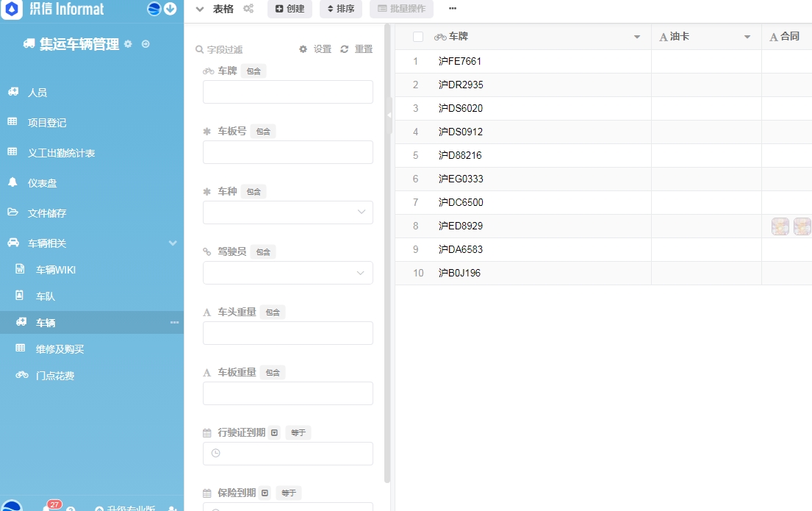
Task: Open 项目登记 in the sidebar
Action: tap(47, 123)
